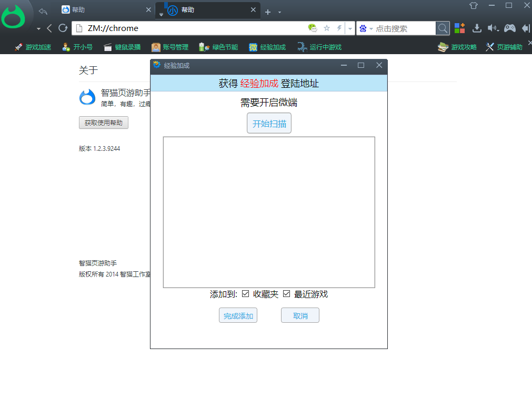Image resolution: width=532 pixels, height=399 pixels.
Task: Close the first 帮助 tab
Action: click(x=148, y=10)
